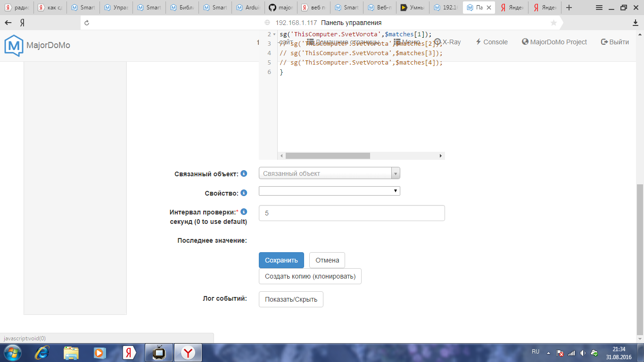Switch to the GitHub 'major' tab
This screenshot has width=644, height=362.
[x=281, y=8]
